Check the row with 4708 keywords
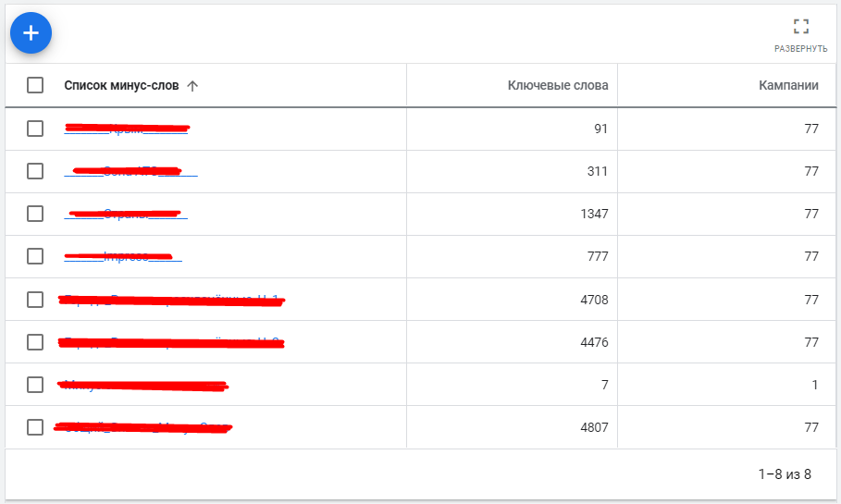This screenshot has width=841, height=504. point(35,300)
